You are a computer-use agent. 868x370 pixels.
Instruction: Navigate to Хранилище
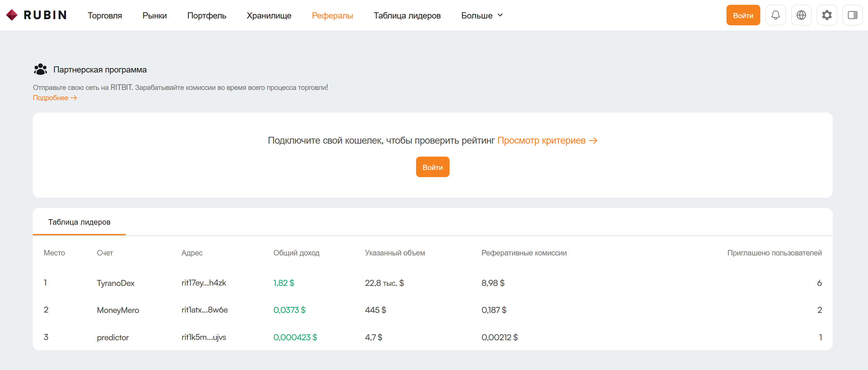coord(269,15)
